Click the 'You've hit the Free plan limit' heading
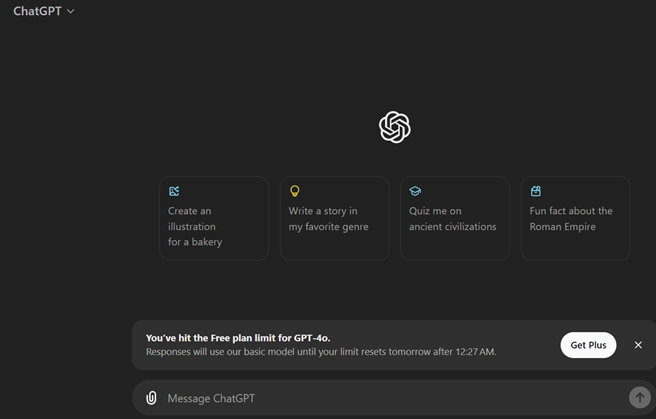Image resolution: width=656 pixels, height=419 pixels. tap(238, 338)
